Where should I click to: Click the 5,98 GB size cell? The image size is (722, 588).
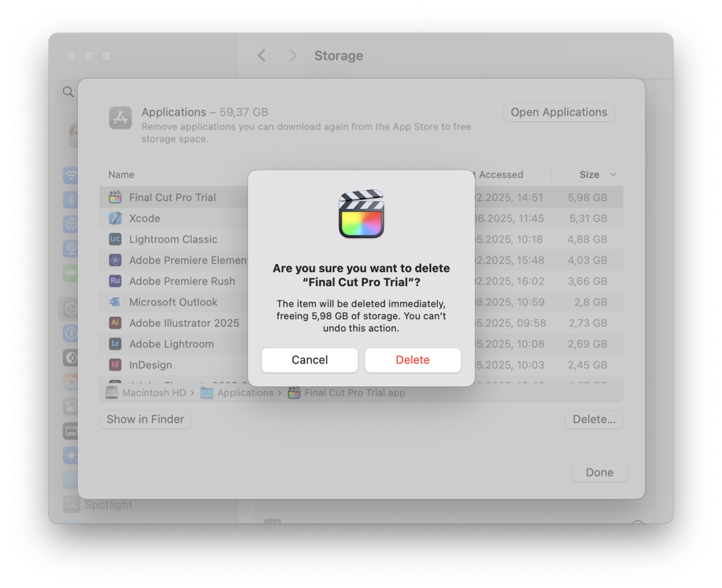click(587, 198)
